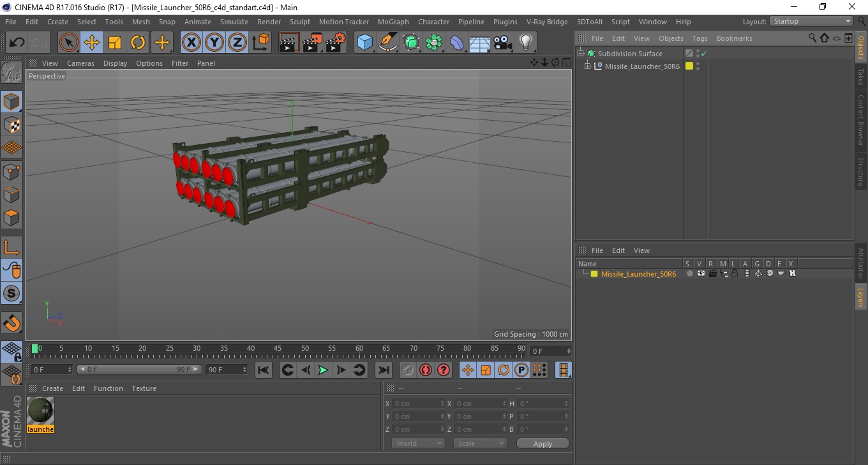Toggle X axis lock
This screenshot has width=868, height=465.
pyautogui.click(x=191, y=43)
